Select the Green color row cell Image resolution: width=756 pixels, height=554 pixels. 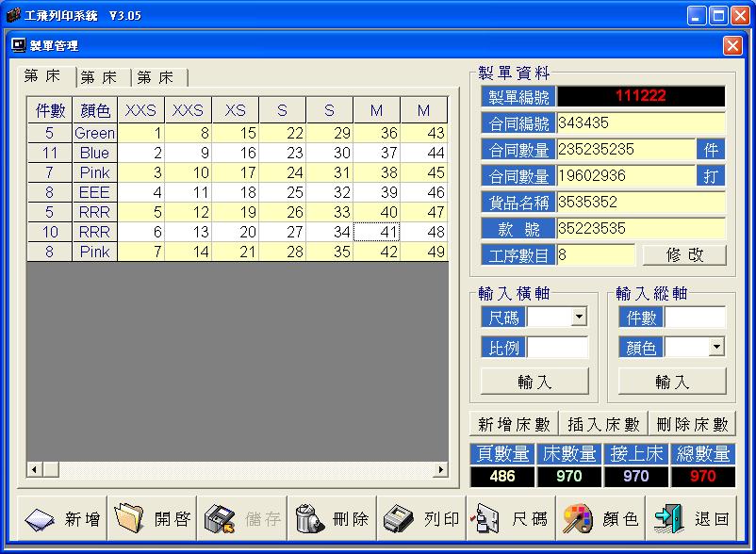pos(95,133)
